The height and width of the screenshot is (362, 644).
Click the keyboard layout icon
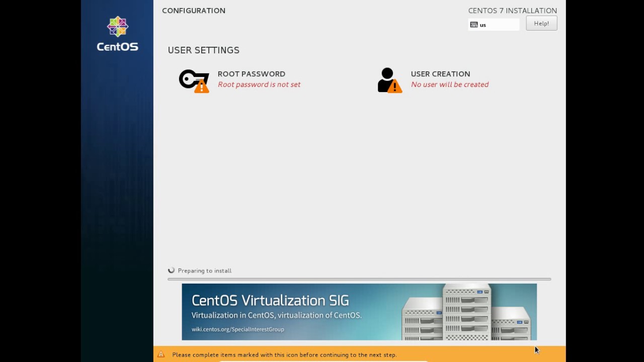[x=474, y=25]
